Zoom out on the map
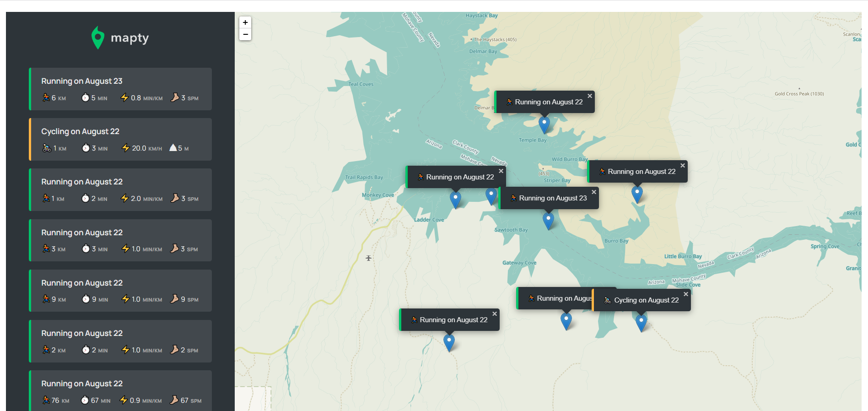This screenshot has height=411, width=868. click(x=245, y=34)
